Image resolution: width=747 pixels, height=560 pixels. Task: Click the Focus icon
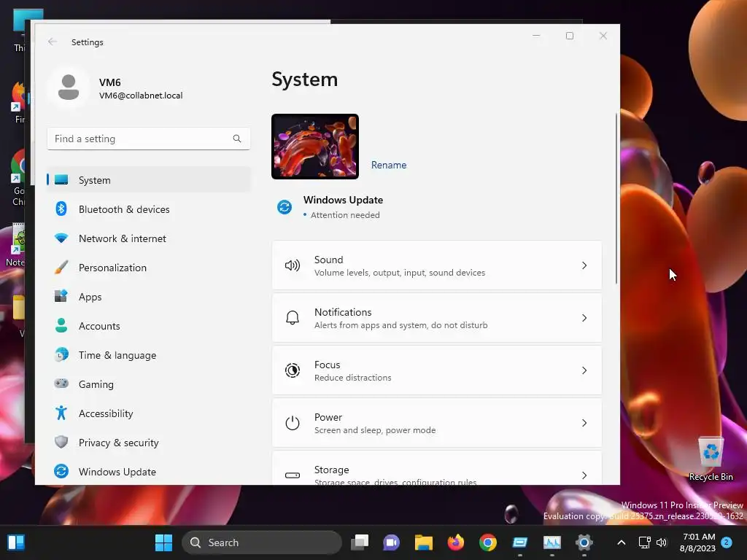click(x=292, y=370)
